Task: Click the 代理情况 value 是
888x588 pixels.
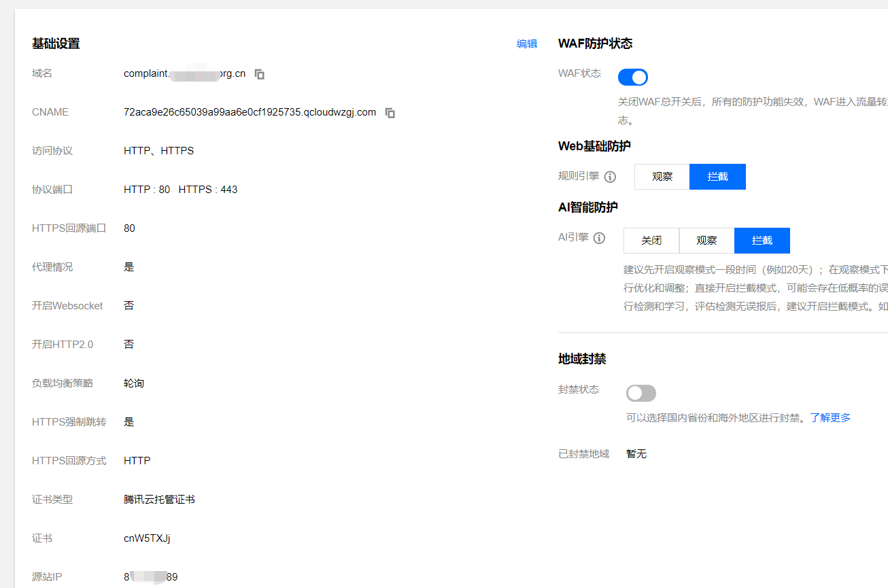Action: tap(129, 267)
